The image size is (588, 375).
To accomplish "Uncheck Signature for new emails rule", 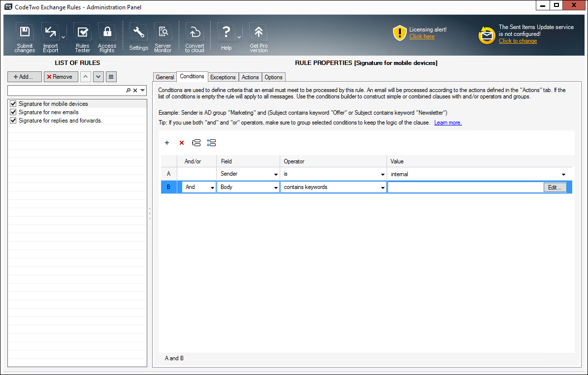I will coord(13,112).
